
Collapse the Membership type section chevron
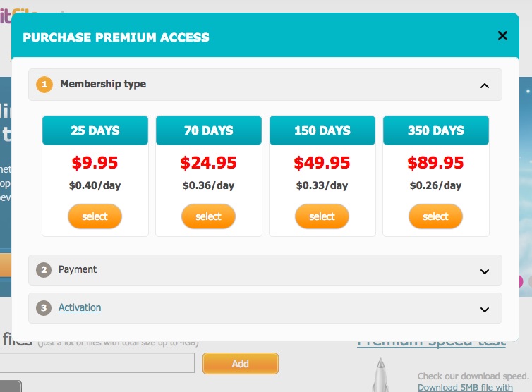click(x=484, y=85)
